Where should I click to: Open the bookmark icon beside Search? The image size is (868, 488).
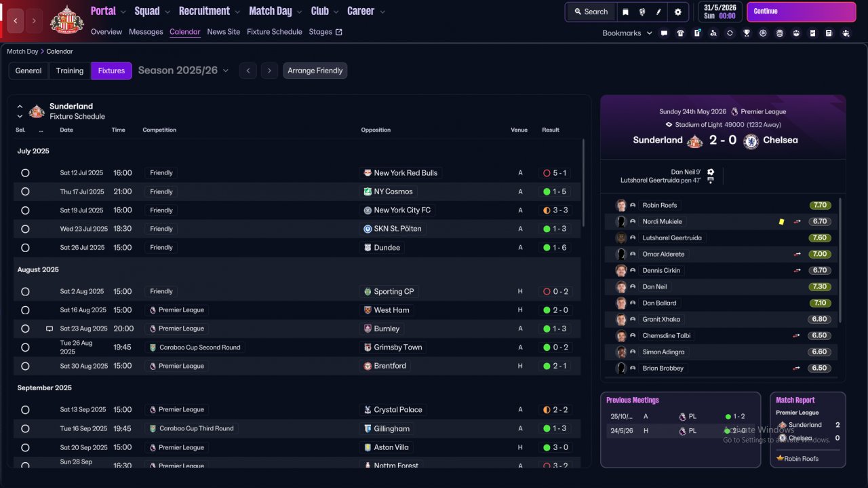tap(625, 12)
